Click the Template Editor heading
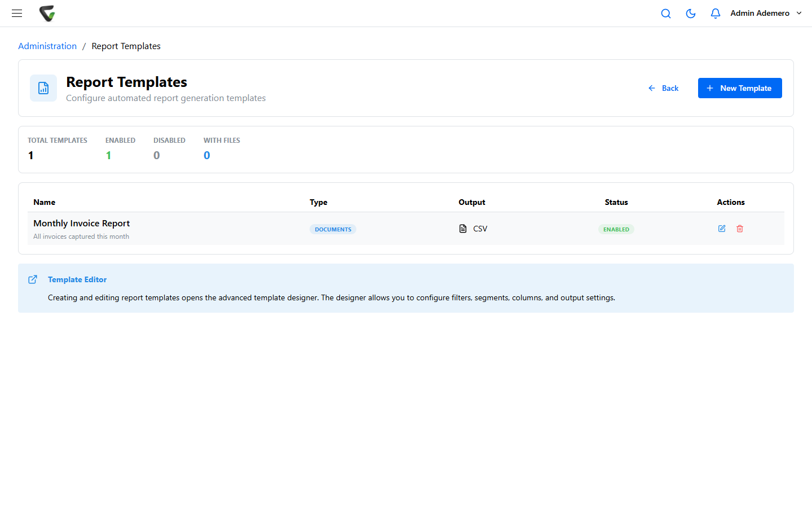Screen dimensions: 812x508 tap(77, 279)
